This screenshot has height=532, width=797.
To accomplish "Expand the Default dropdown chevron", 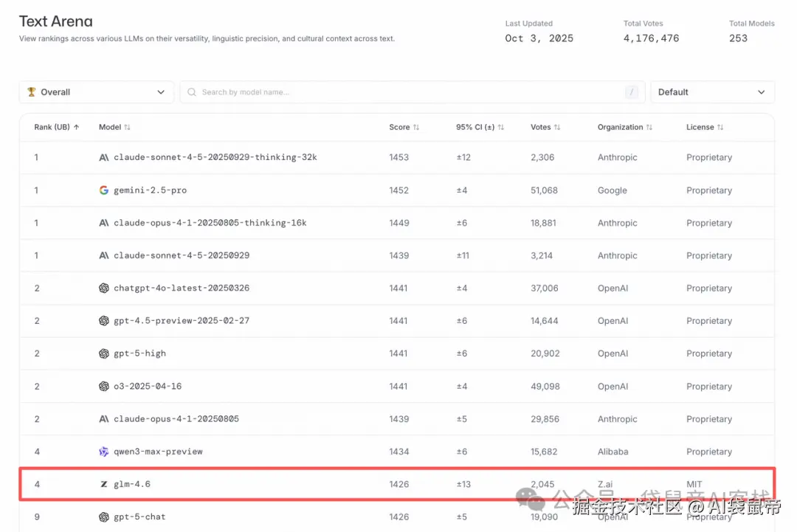I will 761,92.
